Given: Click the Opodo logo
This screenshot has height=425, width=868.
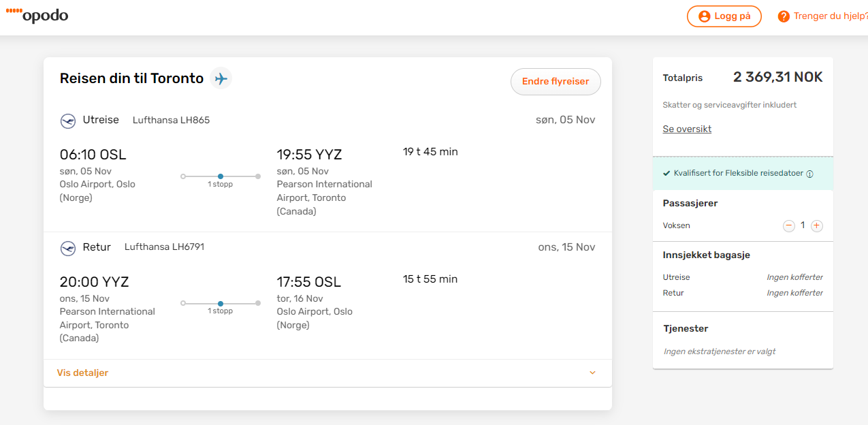Looking at the screenshot, I should point(37,15).
